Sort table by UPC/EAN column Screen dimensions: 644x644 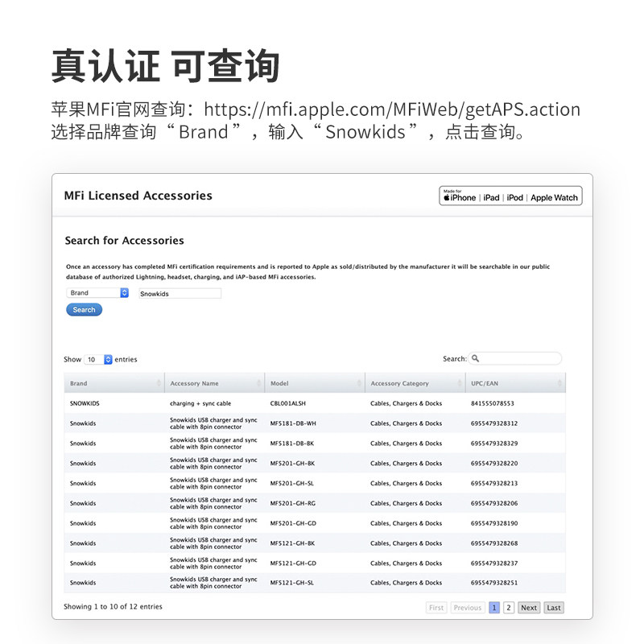pos(515,383)
